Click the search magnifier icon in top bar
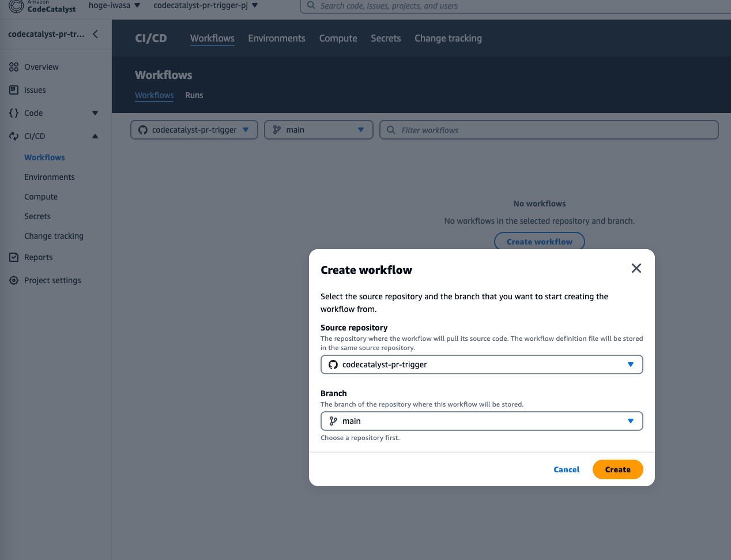This screenshot has height=560, width=731. click(311, 5)
